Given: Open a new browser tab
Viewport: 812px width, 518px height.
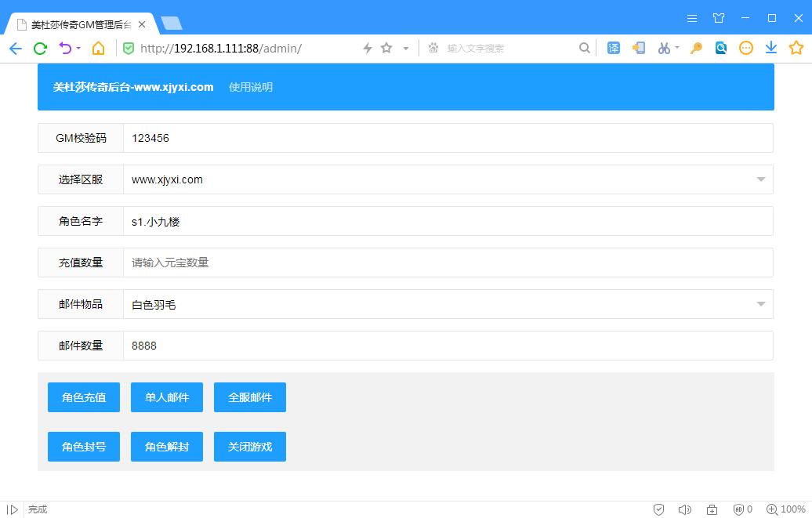Looking at the screenshot, I should pos(171,24).
